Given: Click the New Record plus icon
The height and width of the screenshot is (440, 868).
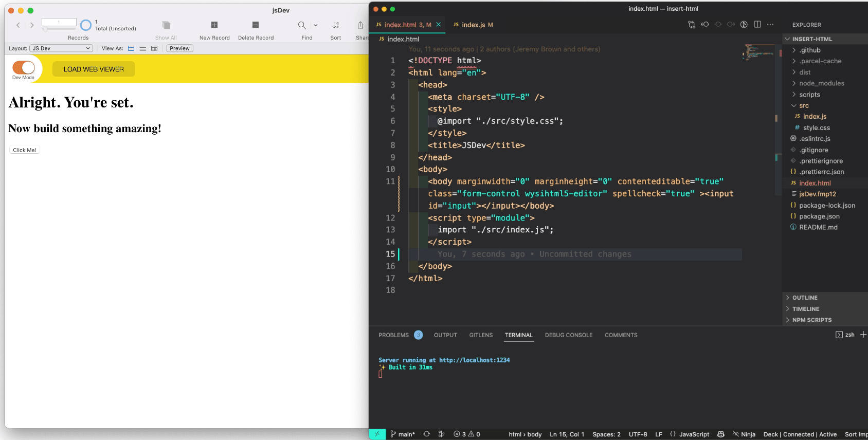Looking at the screenshot, I should pyautogui.click(x=214, y=25).
